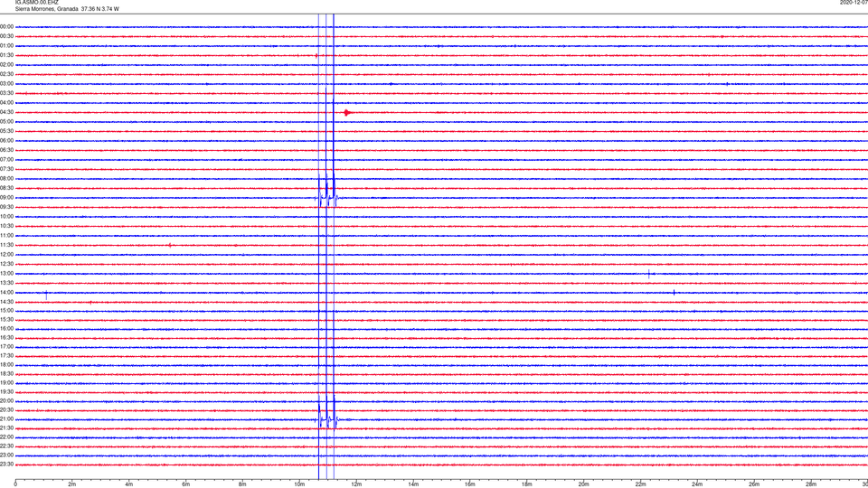Click the 18m axis tick label
Viewport: 868px width, 488px height.
527,484
